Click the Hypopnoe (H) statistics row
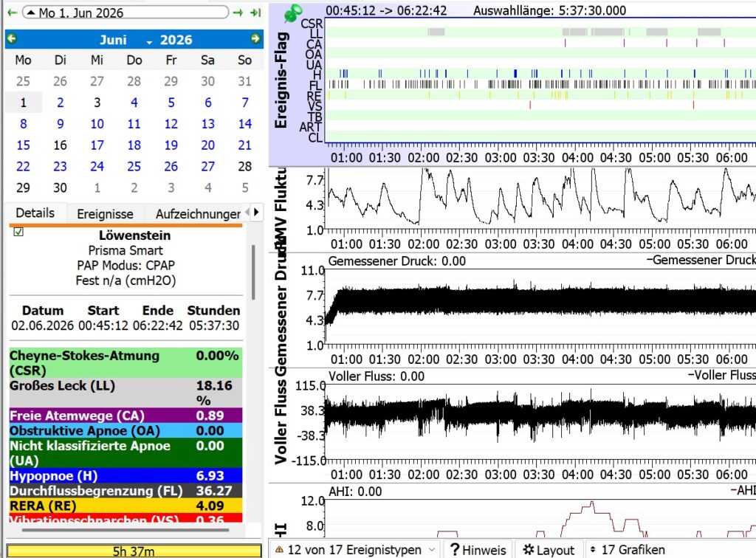756x558 pixels. point(126,475)
